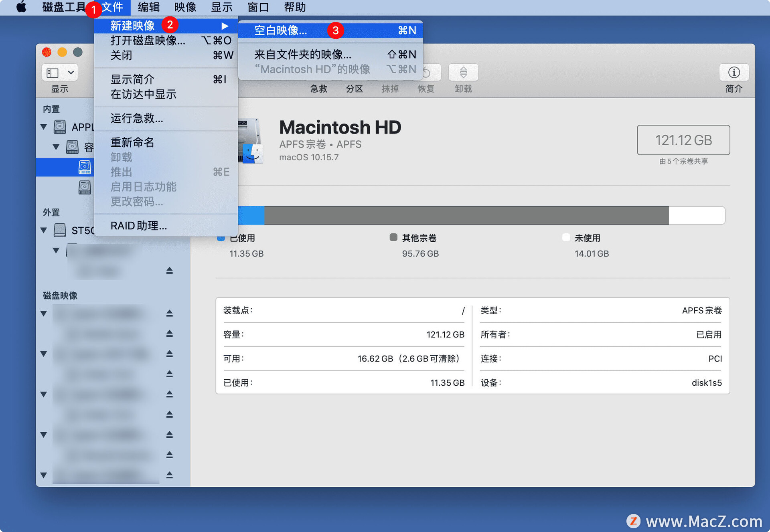Click the 卸载 unmount toolbar icon
This screenshot has height=532, width=770.
[463, 73]
